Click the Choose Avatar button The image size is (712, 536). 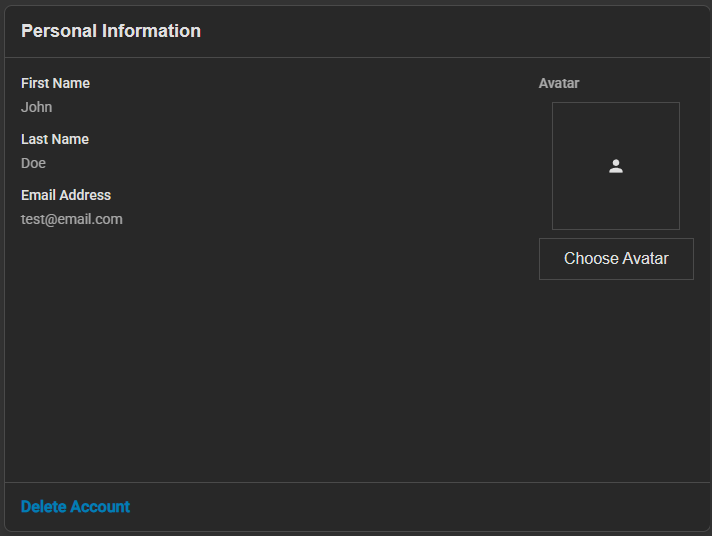coord(616,259)
